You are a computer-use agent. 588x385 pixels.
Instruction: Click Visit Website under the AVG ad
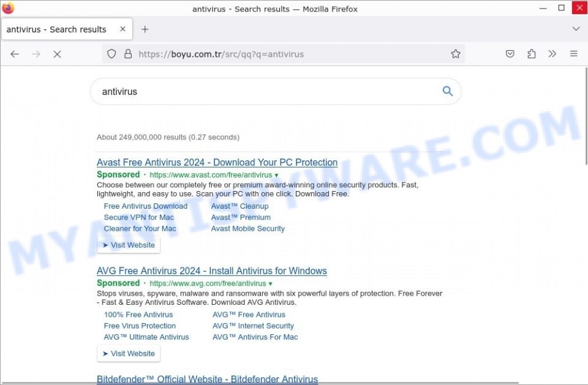[129, 354]
